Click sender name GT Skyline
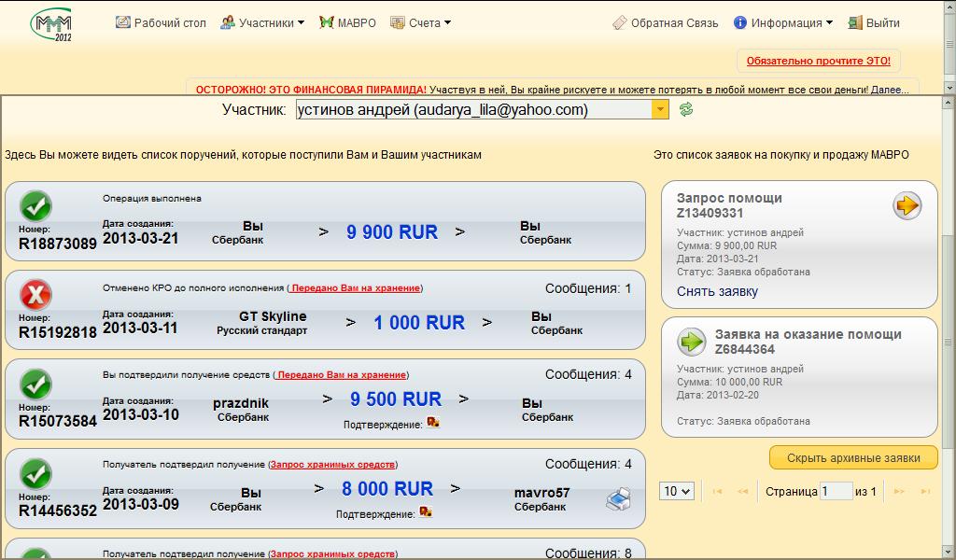The height and width of the screenshot is (560, 956). tap(273, 316)
